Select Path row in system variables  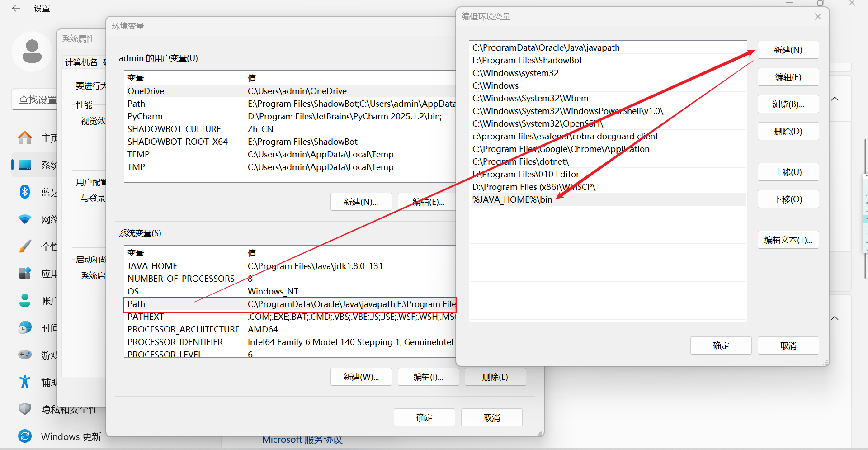pyautogui.click(x=290, y=304)
